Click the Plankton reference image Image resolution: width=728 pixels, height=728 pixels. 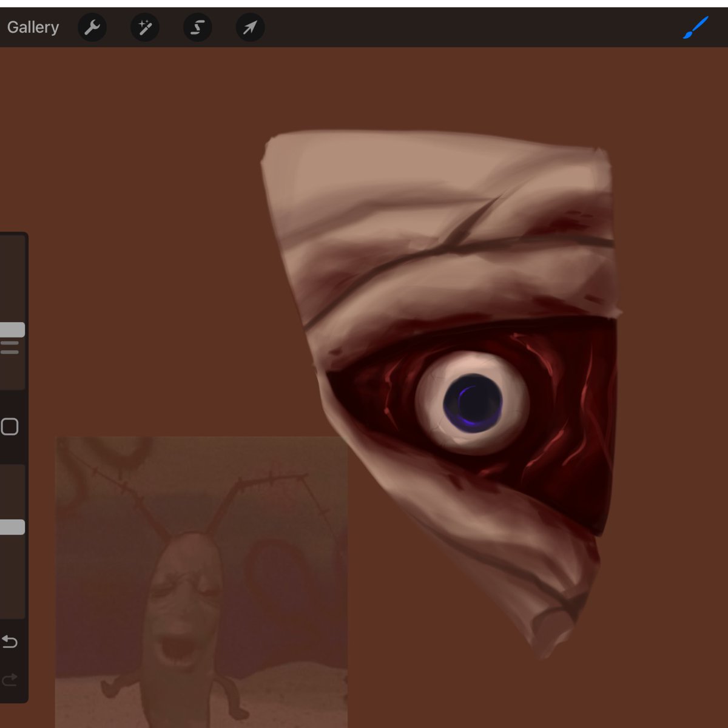click(x=201, y=582)
